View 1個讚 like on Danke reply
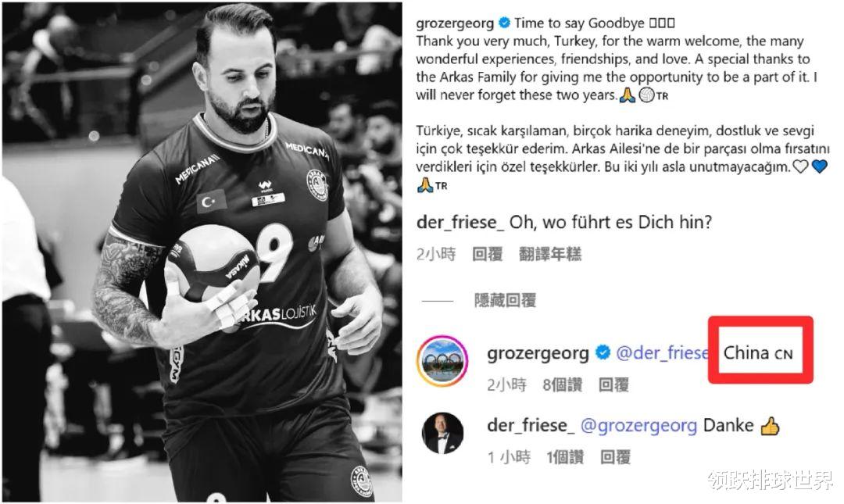844x504 pixels. [x=565, y=458]
